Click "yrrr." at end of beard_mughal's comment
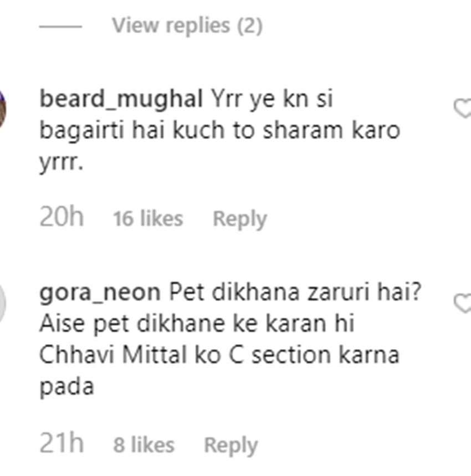 61,164
